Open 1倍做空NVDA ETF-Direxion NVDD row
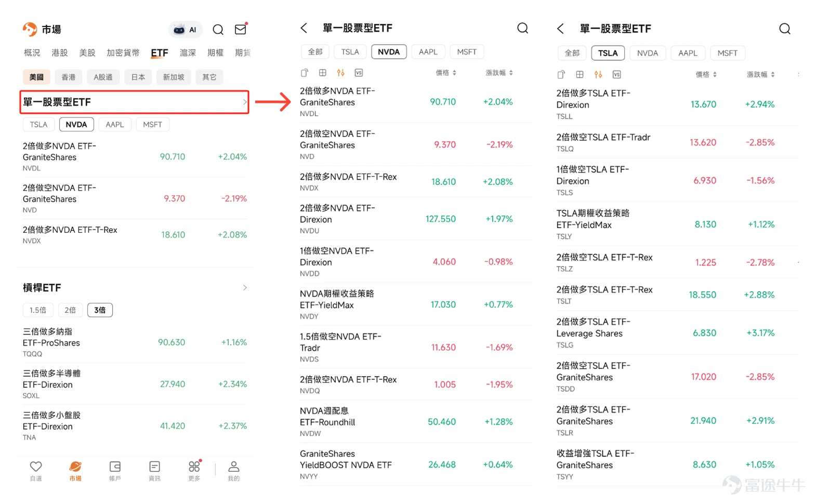Screen dimensions: 816x504 tap(416, 261)
